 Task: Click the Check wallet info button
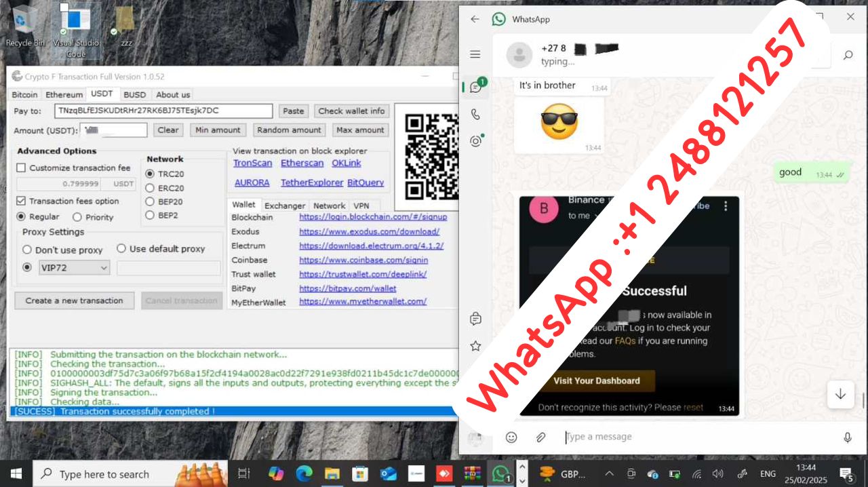pos(351,111)
